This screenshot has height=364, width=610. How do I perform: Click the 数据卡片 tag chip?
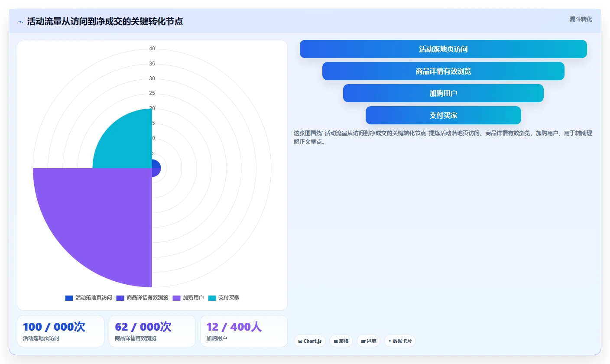[x=399, y=341]
